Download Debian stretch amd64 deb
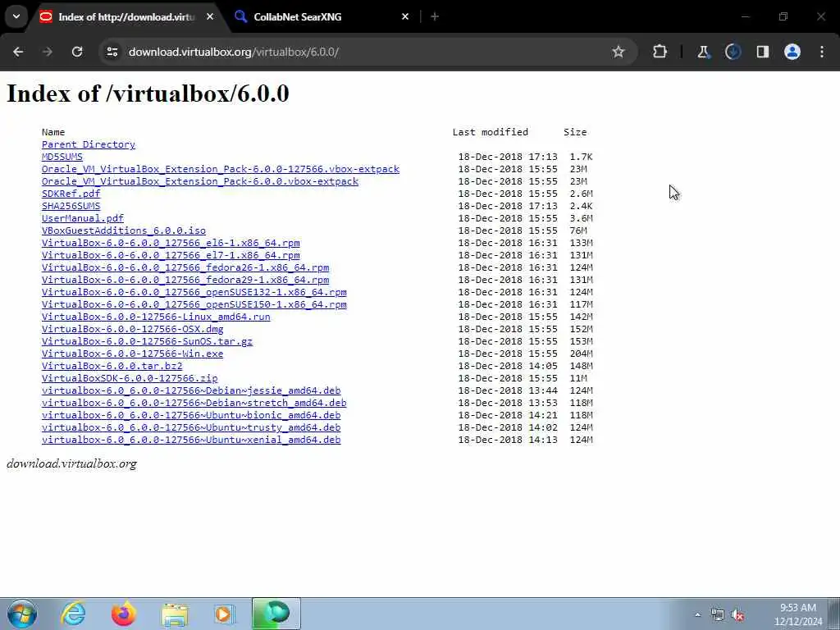Screen dimensions: 840x630 point(194,404)
